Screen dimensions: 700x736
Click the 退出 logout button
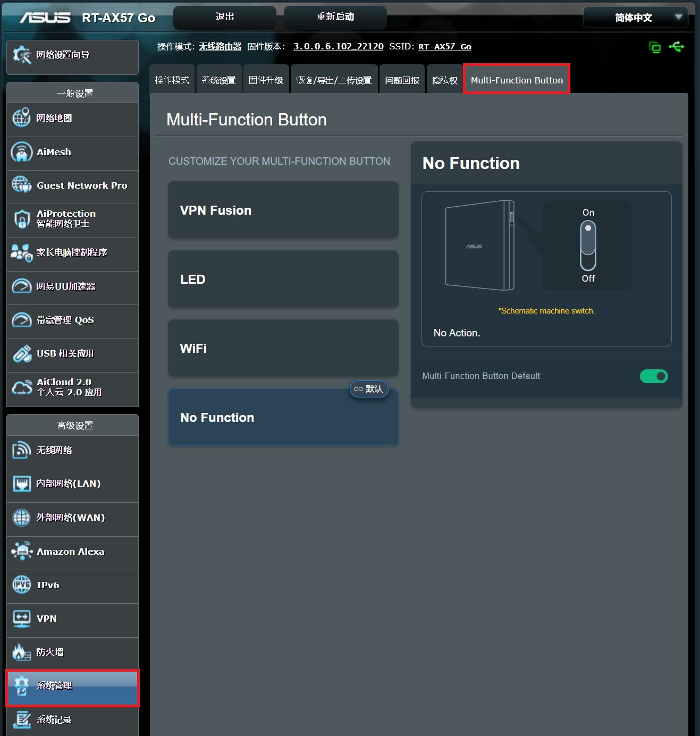click(225, 18)
